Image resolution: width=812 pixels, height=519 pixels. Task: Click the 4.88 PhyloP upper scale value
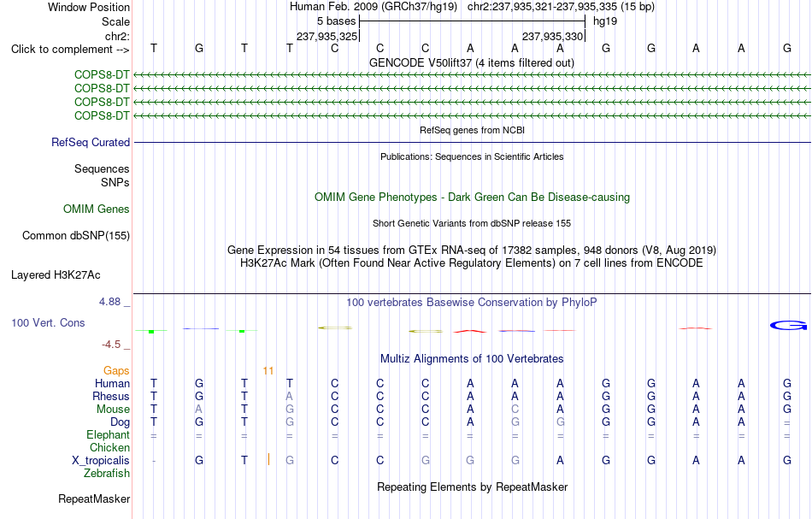pos(109,302)
